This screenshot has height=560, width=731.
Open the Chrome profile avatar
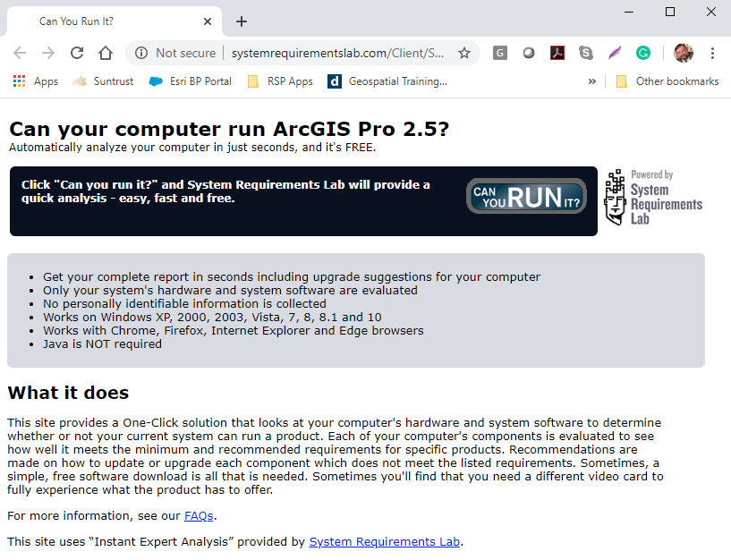683,53
